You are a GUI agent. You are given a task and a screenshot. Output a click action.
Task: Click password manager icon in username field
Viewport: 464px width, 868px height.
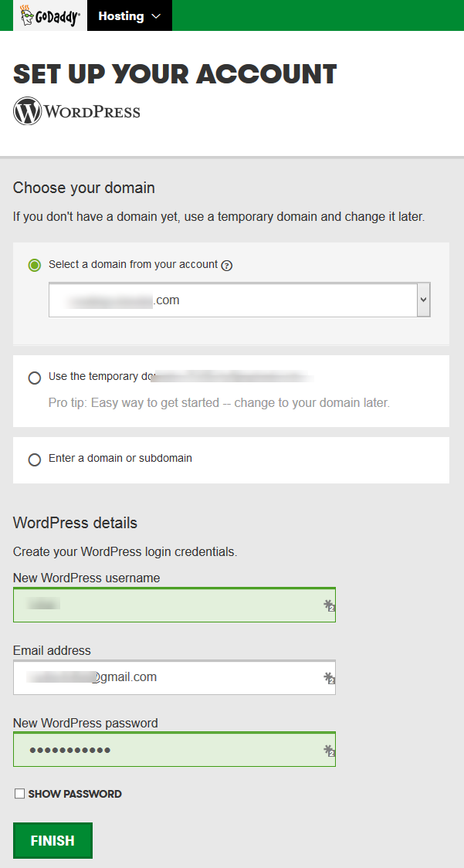[x=329, y=605]
